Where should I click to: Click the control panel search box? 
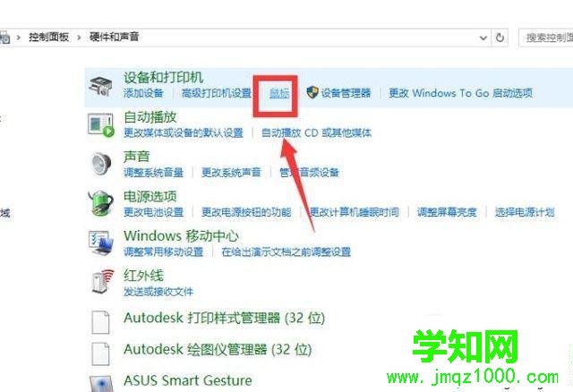click(x=546, y=38)
